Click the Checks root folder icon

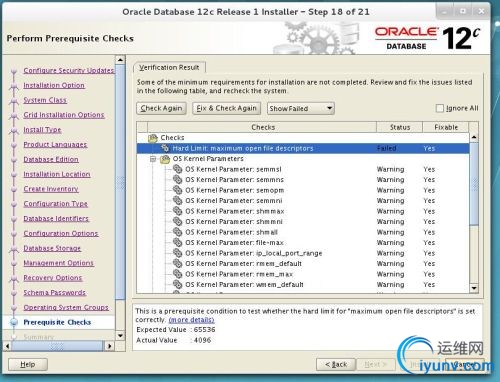coord(153,138)
